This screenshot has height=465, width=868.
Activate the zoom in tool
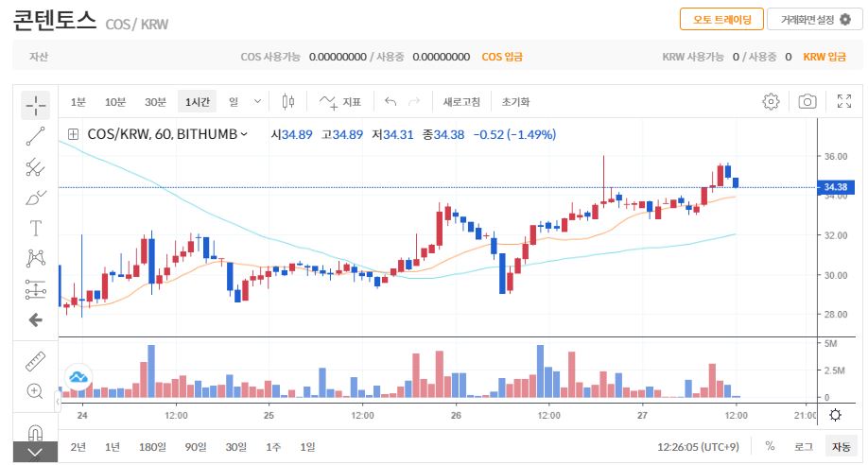(x=35, y=391)
